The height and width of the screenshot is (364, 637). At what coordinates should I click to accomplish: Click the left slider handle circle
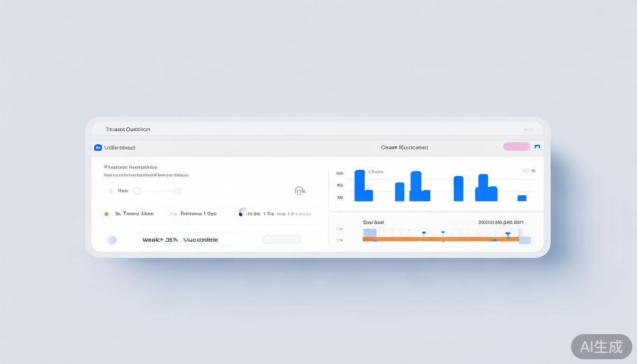pos(137,191)
